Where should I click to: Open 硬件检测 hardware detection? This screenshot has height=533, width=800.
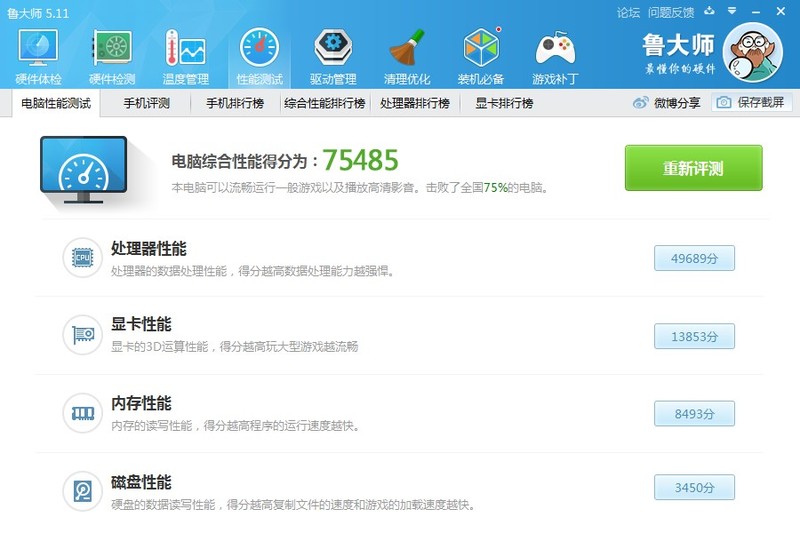point(112,57)
